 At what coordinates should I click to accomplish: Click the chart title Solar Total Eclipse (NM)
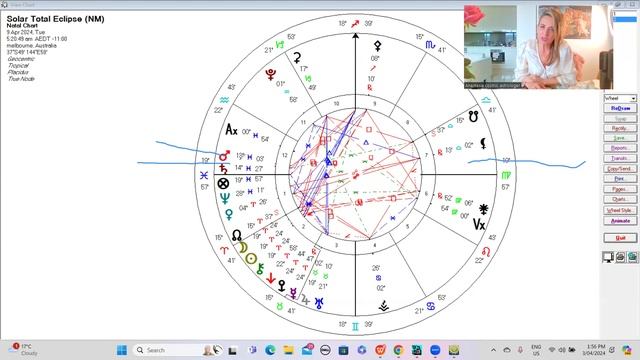pos(56,19)
